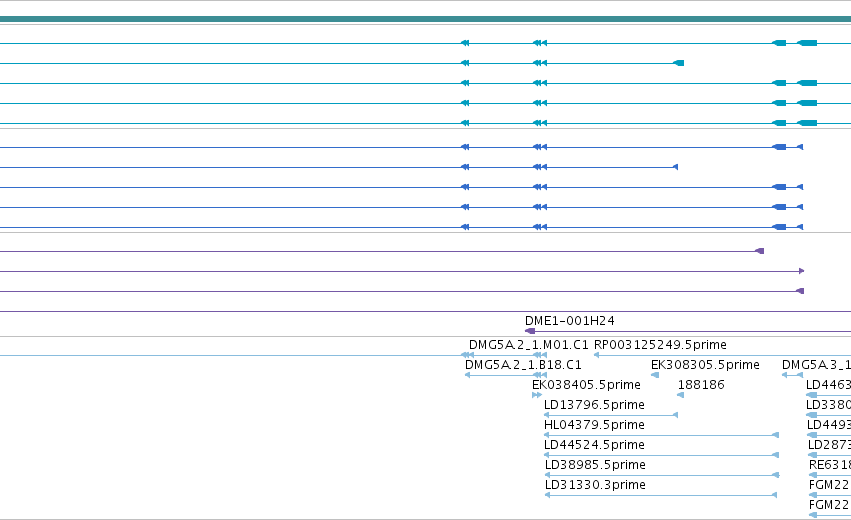Click the purple block at the DME1-001H24 feature's left end
The width and height of the screenshot is (851, 520).
(x=530, y=331)
